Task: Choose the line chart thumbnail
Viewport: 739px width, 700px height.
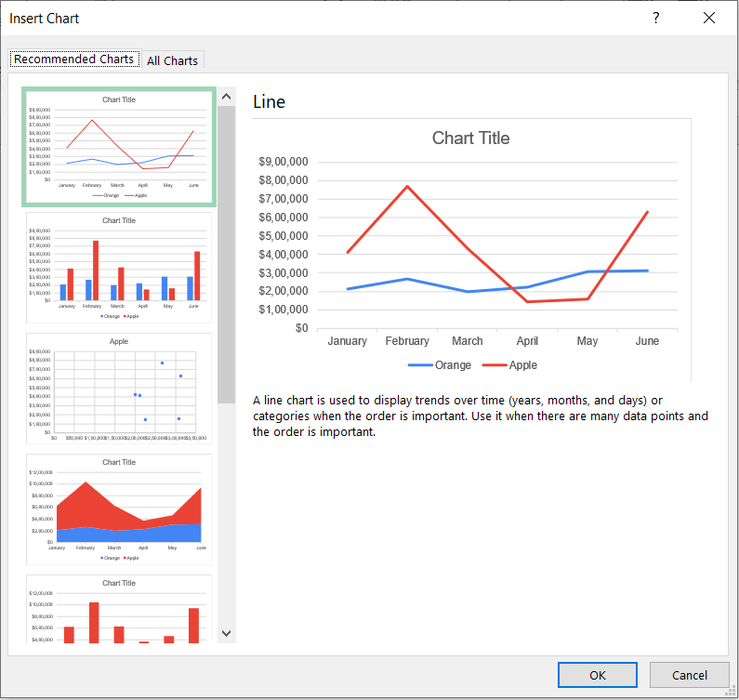Action: [x=119, y=147]
